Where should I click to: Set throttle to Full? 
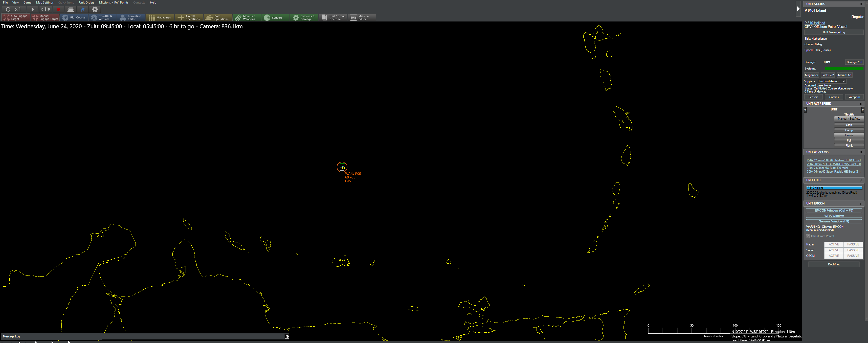click(x=849, y=141)
